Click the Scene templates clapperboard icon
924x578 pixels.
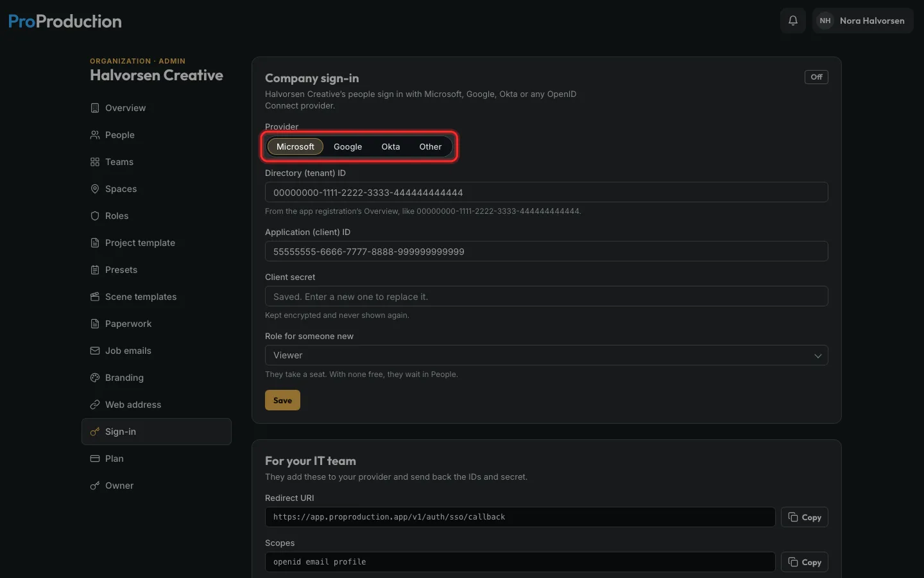[95, 297]
